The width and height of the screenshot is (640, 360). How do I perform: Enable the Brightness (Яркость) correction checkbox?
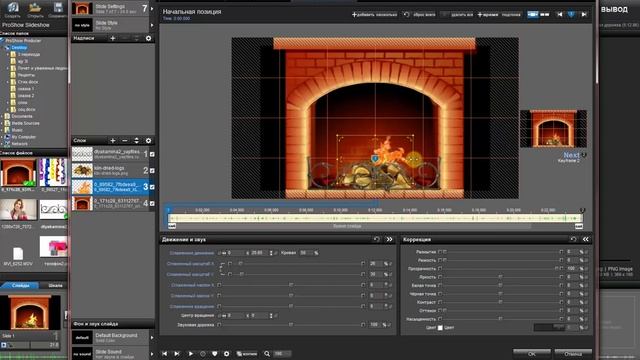coord(440,277)
